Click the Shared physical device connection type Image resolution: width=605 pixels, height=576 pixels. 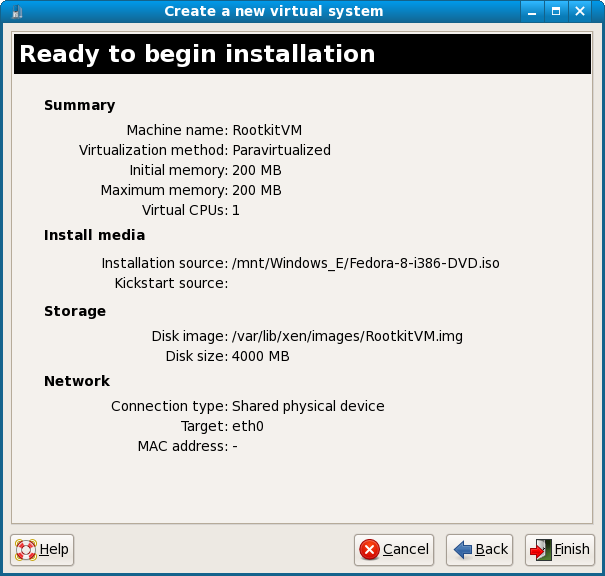(x=308, y=406)
